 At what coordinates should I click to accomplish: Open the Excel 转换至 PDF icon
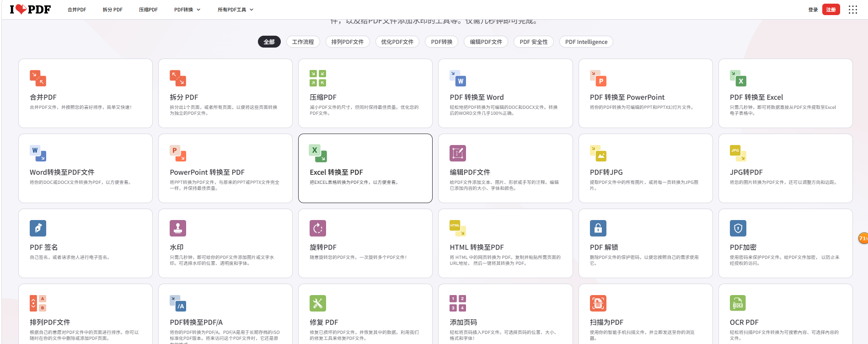[x=318, y=153]
